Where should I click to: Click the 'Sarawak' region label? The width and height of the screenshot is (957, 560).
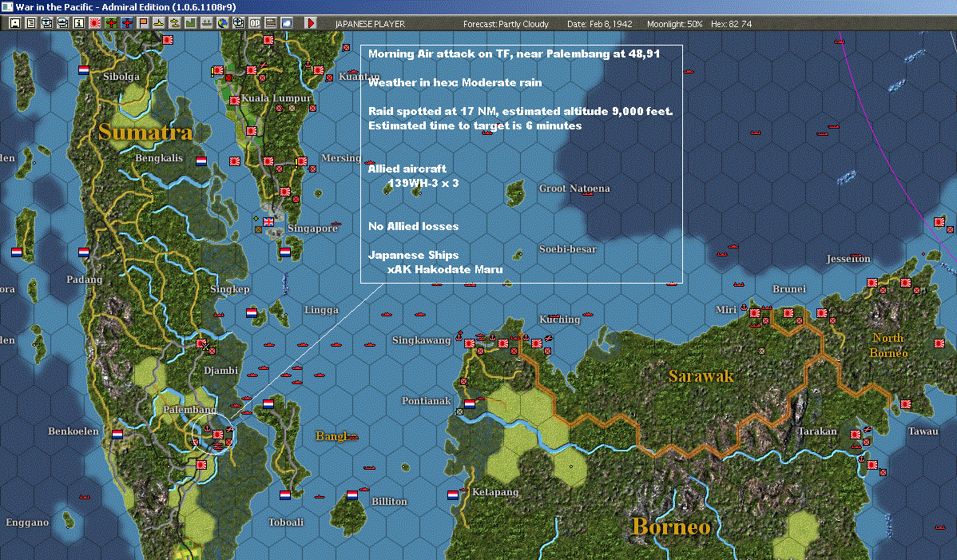point(701,375)
